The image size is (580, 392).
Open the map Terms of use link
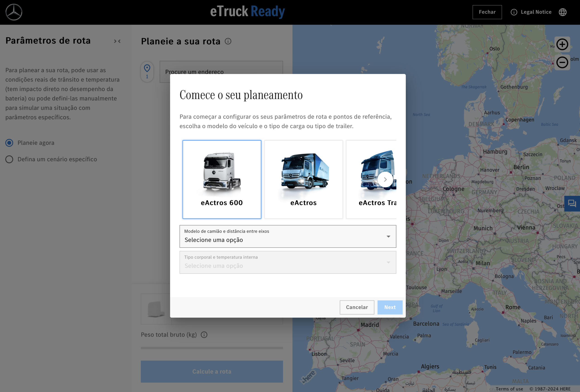[509, 389]
